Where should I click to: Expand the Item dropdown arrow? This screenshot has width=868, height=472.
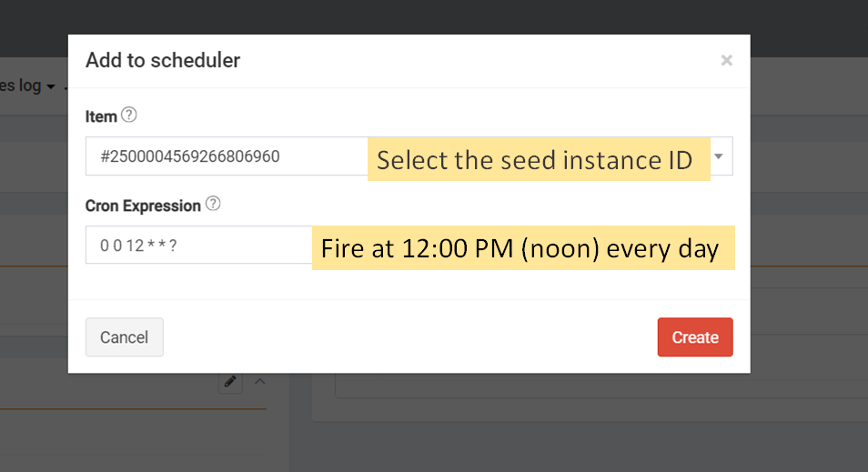719,156
